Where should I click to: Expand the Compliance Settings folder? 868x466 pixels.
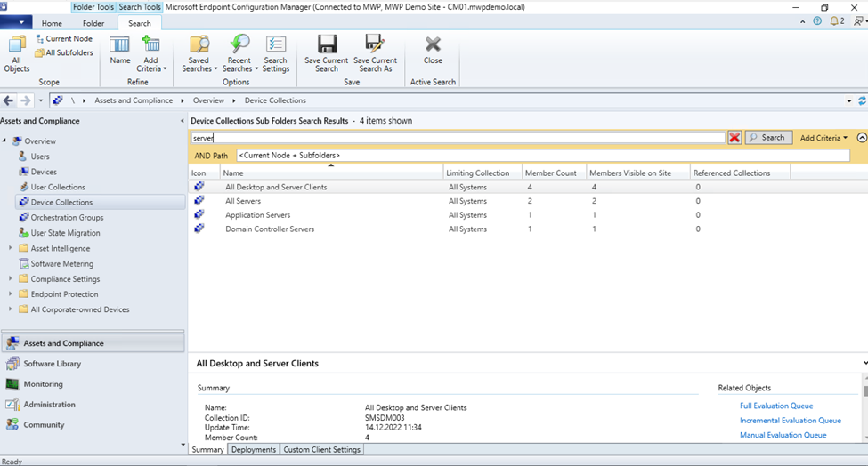pyautogui.click(x=10, y=279)
